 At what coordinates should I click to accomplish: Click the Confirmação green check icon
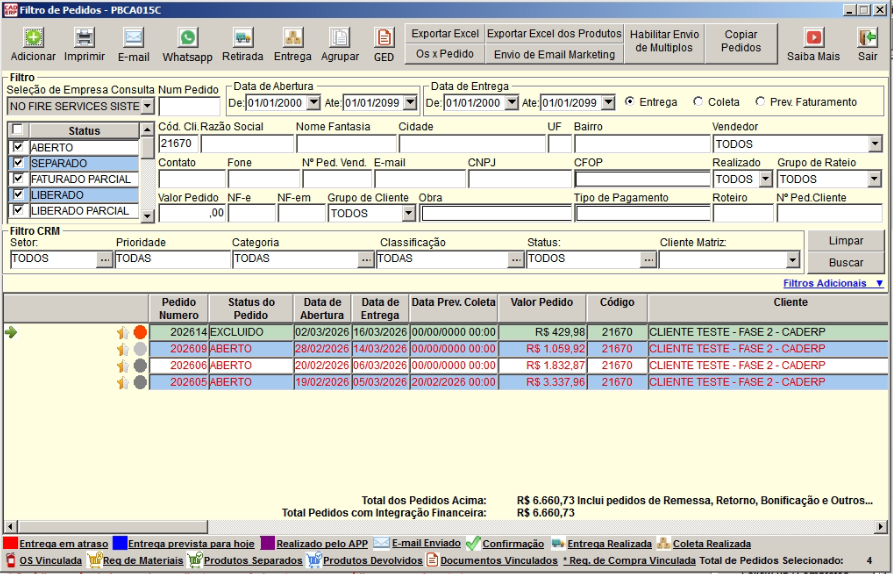473,543
